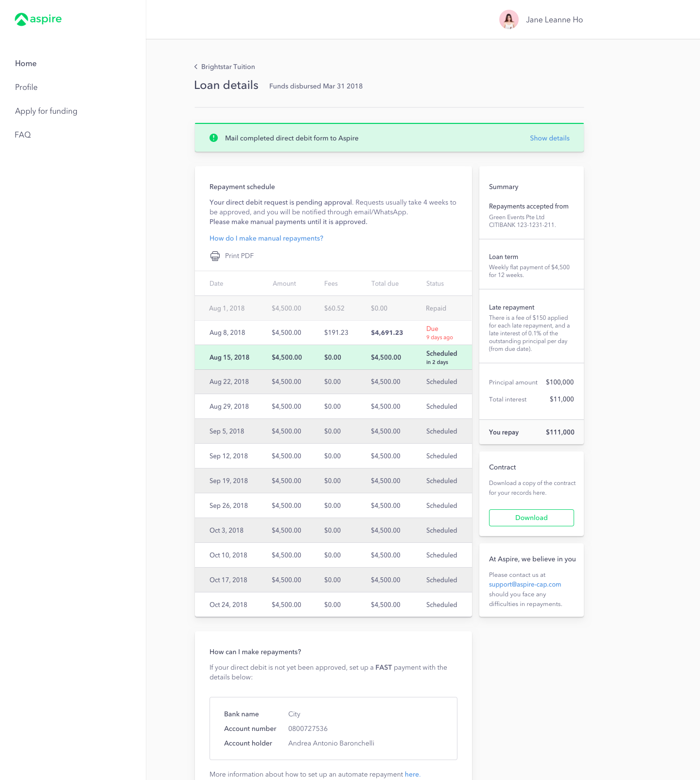Email support@aspire-cap.com link
700x780 pixels.
pyautogui.click(x=525, y=584)
